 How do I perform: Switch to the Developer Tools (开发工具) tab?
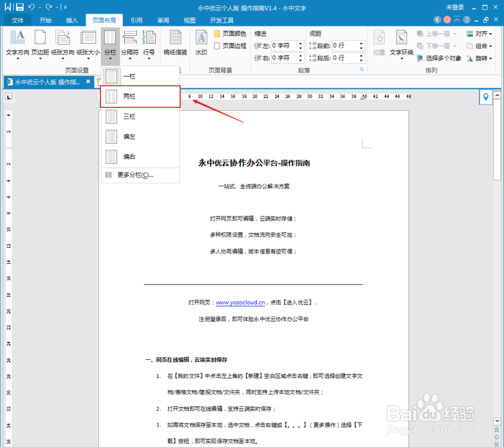tap(222, 20)
